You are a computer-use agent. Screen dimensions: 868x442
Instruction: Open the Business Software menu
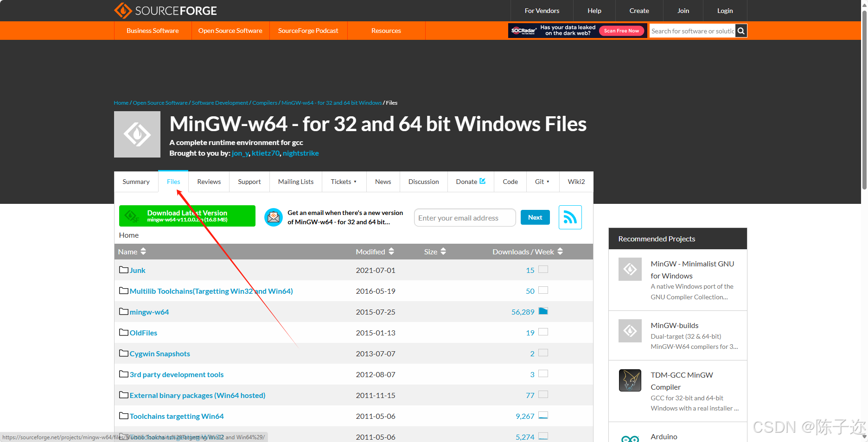tap(153, 31)
